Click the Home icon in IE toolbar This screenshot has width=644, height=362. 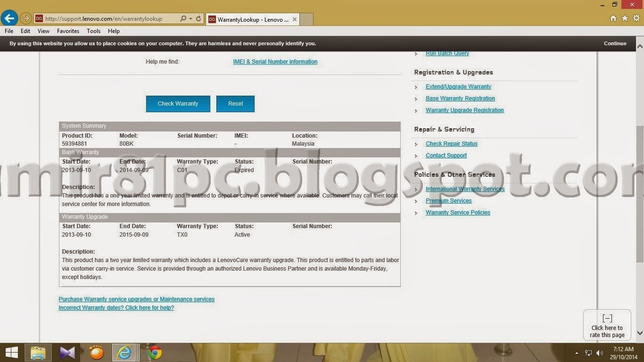[613, 18]
